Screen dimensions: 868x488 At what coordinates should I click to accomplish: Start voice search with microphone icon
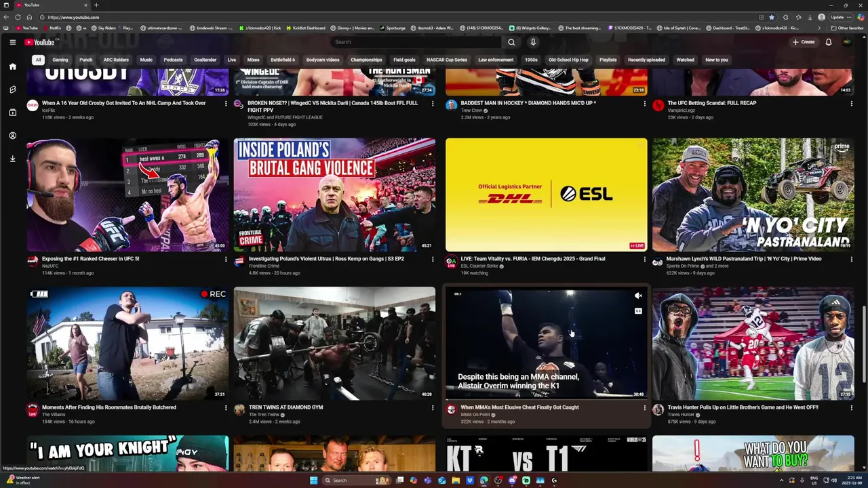533,42
